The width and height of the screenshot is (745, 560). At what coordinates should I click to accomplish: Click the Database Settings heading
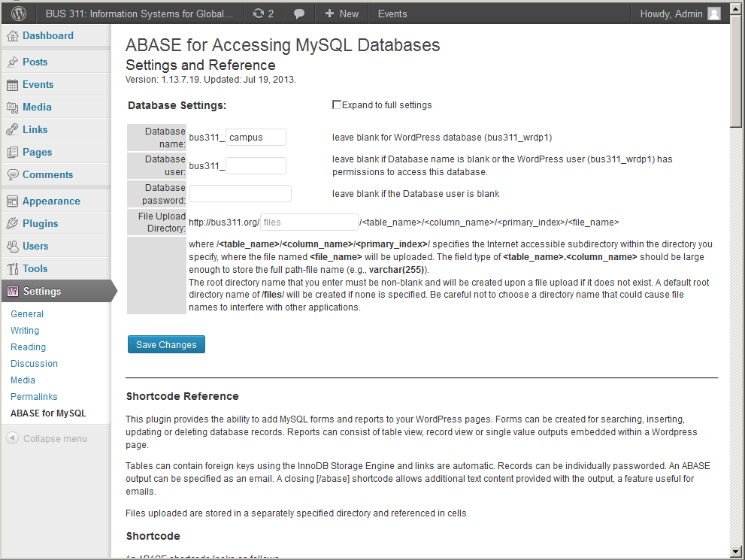pyautogui.click(x=177, y=105)
